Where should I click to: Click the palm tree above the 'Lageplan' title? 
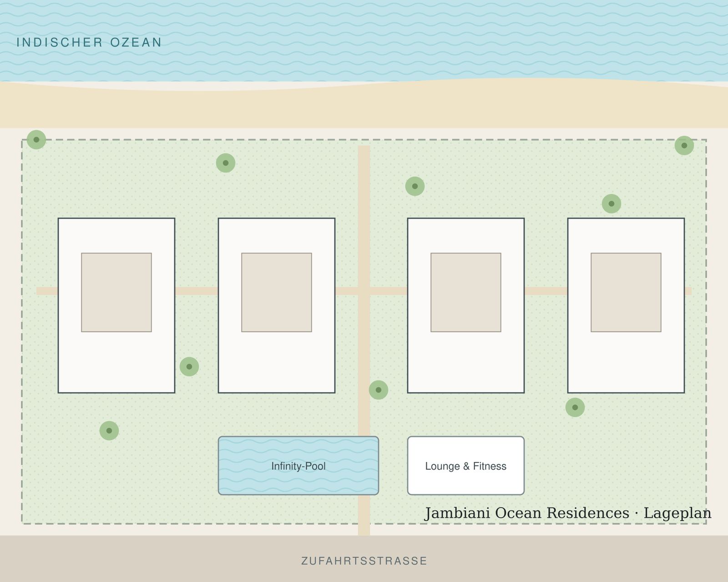(x=575, y=407)
